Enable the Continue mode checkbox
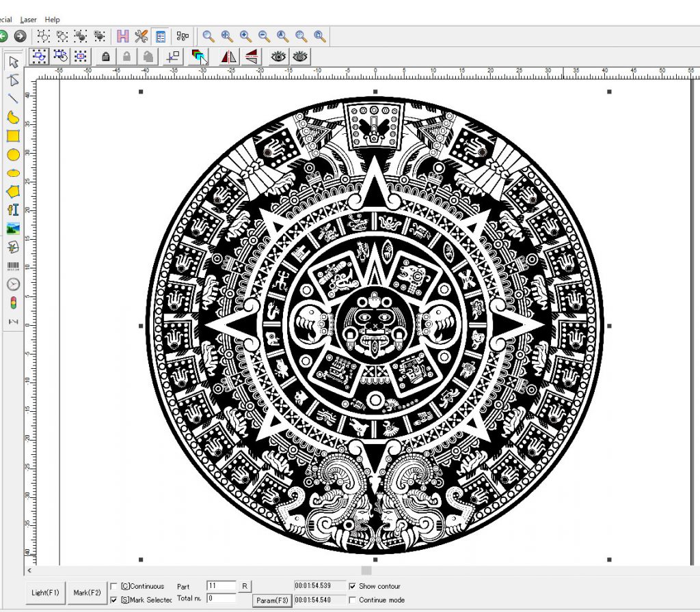This screenshot has width=700, height=612. pos(353,600)
